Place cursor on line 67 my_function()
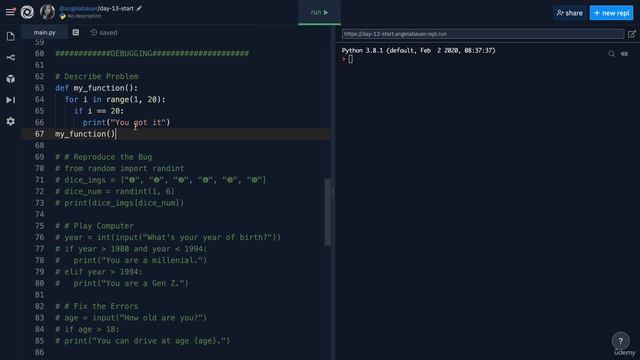This screenshot has width=640, height=360. [85, 134]
